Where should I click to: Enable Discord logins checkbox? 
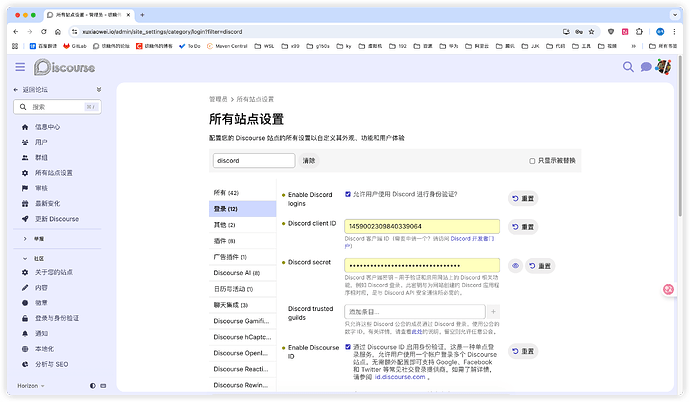tap(348, 194)
